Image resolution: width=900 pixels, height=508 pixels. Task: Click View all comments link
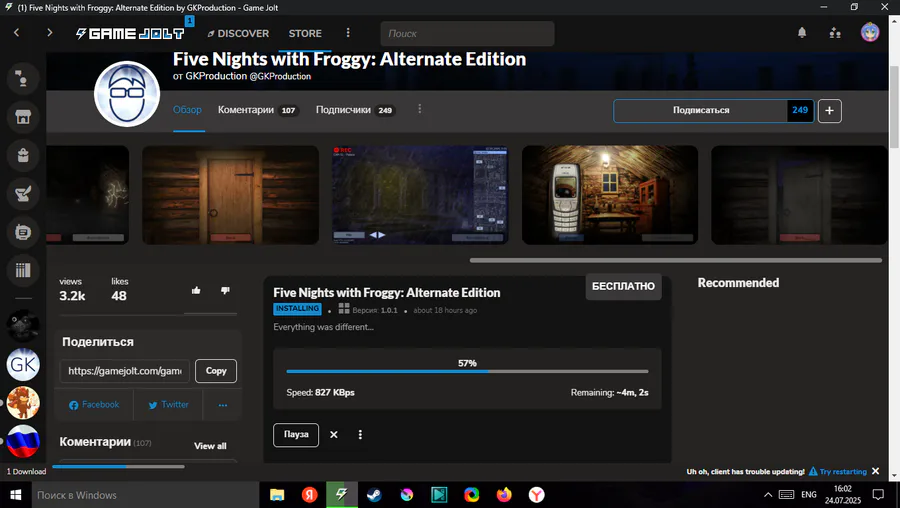click(x=210, y=446)
